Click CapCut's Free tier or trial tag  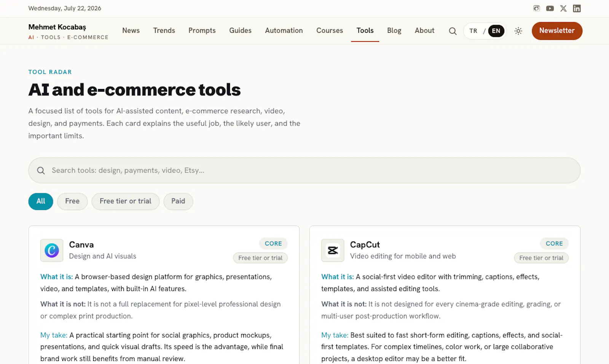pos(541,258)
